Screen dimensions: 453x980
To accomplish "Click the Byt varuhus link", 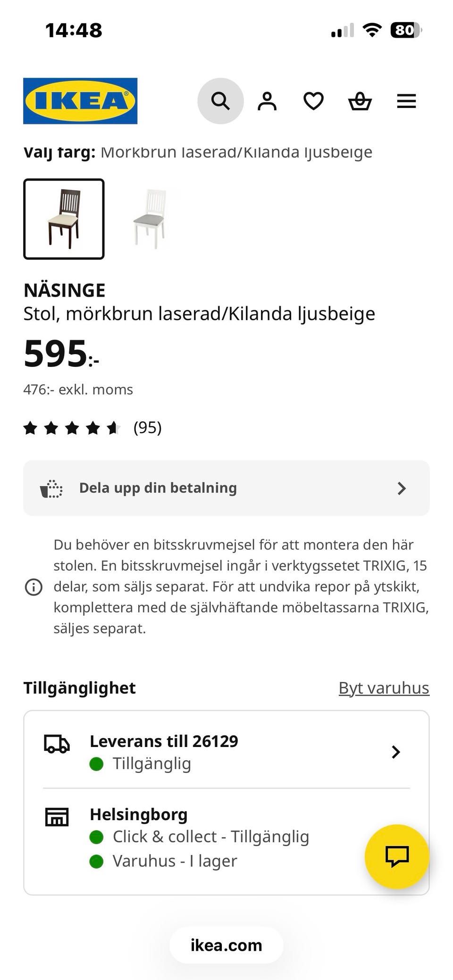I will tap(384, 688).
